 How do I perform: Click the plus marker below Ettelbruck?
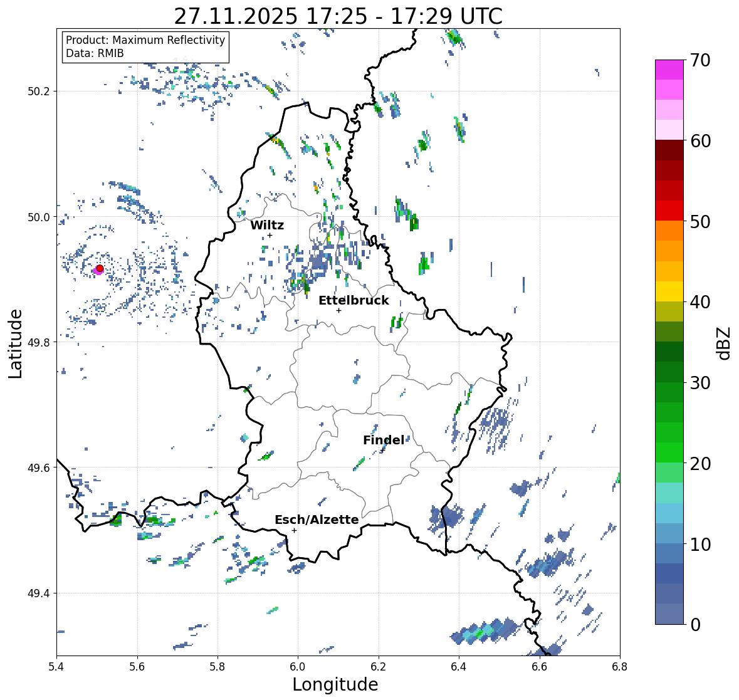[338, 310]
